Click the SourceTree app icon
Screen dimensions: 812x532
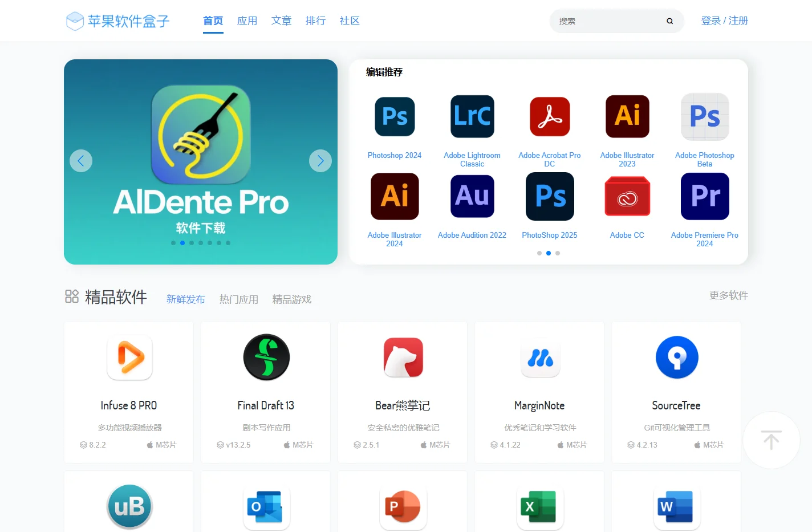pos(677,358)
